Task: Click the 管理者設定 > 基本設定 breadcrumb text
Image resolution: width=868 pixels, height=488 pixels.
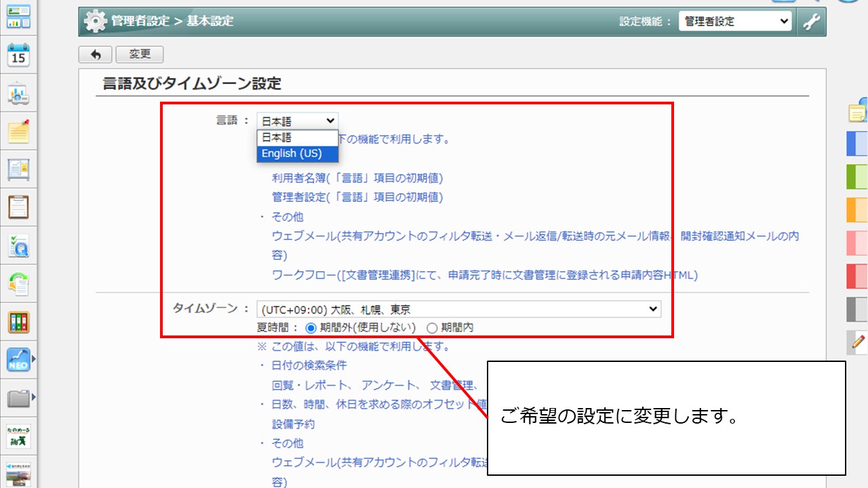Action: (x=172, y=21)
